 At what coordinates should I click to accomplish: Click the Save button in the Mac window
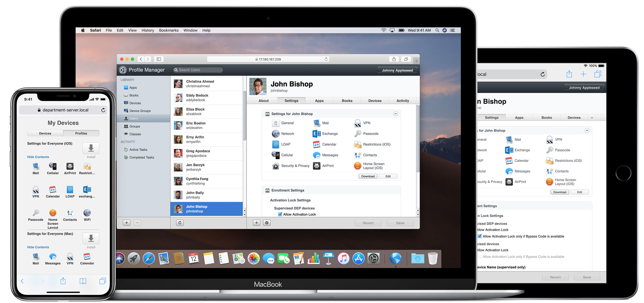pos(400,223)
